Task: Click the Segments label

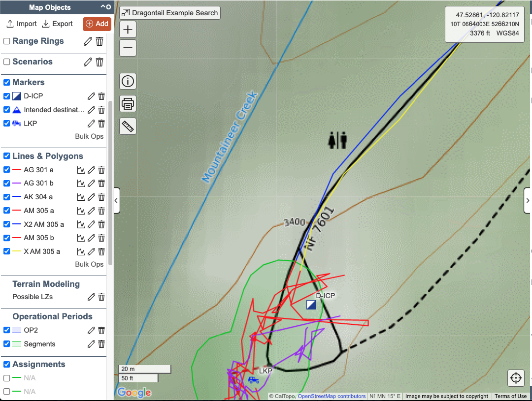Action: tap(39, 344)
